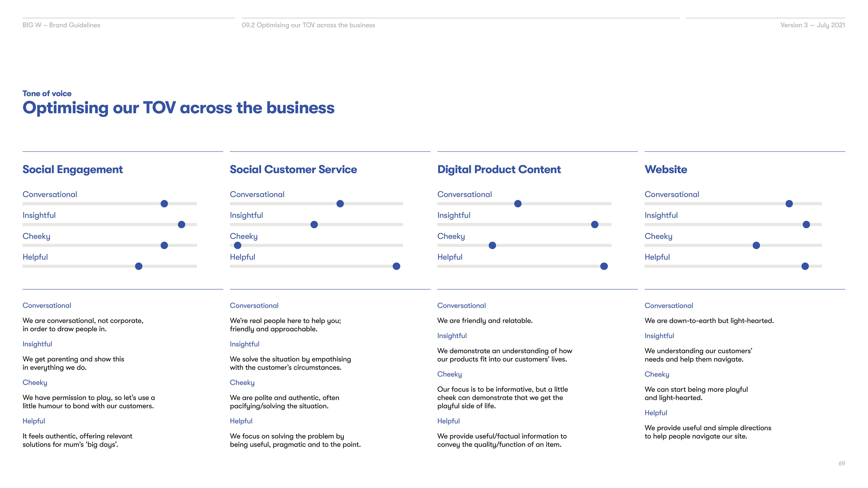
Task: Click Website Conversational slider knob
Action: (789, 204)
